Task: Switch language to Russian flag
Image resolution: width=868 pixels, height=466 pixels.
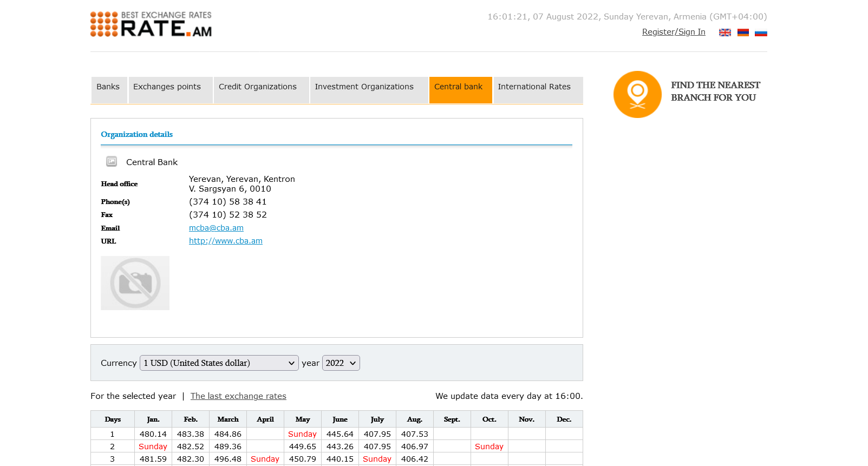Action: tap(761, 32)
